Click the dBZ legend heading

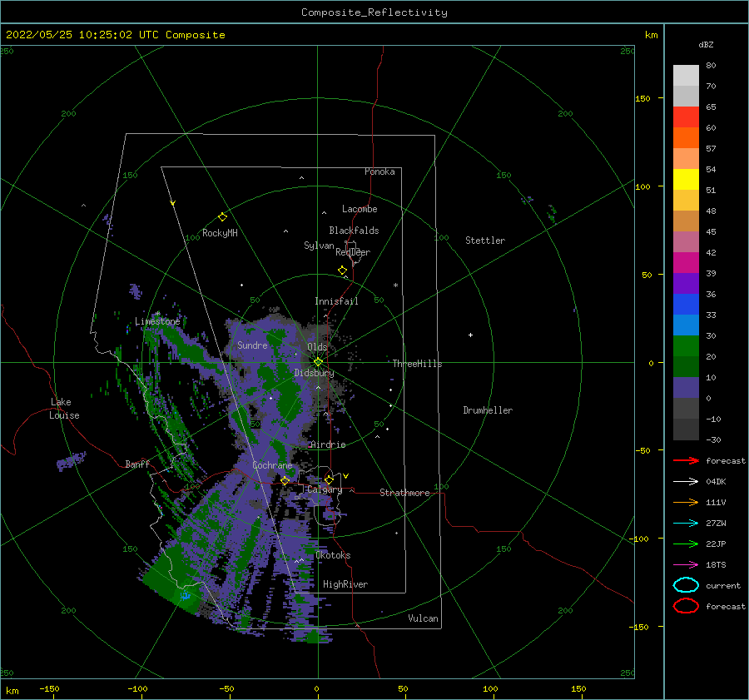point(706,44)
